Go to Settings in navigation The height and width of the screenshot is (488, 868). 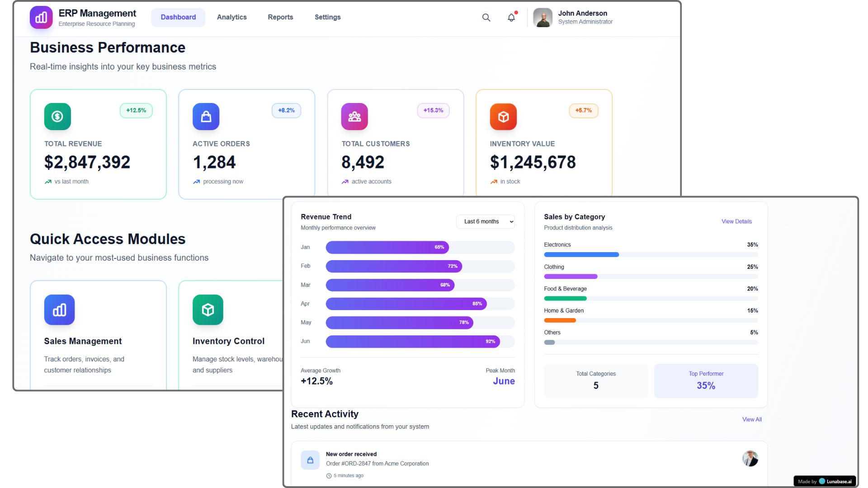pyautogui.click(x=327, y=17)
